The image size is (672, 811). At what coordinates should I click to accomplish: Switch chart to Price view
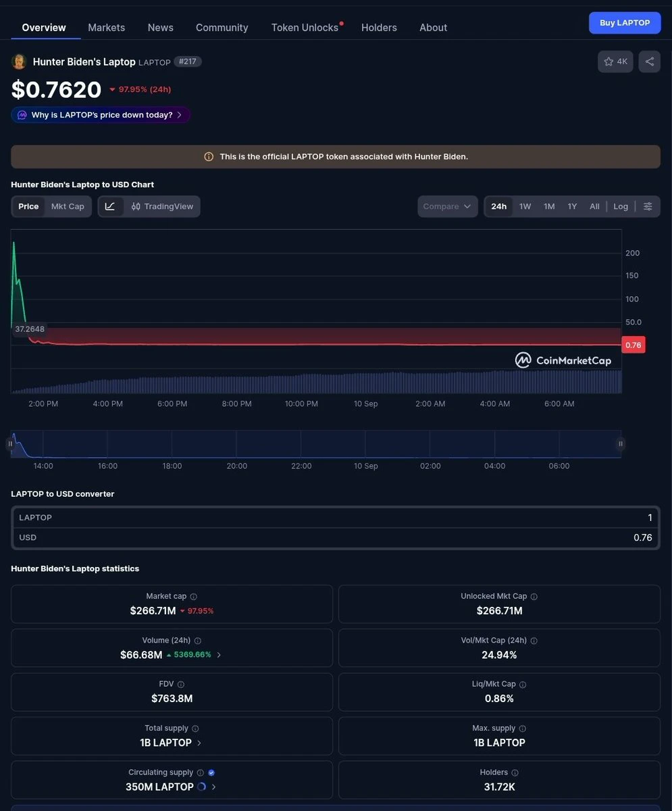[28, 206]
